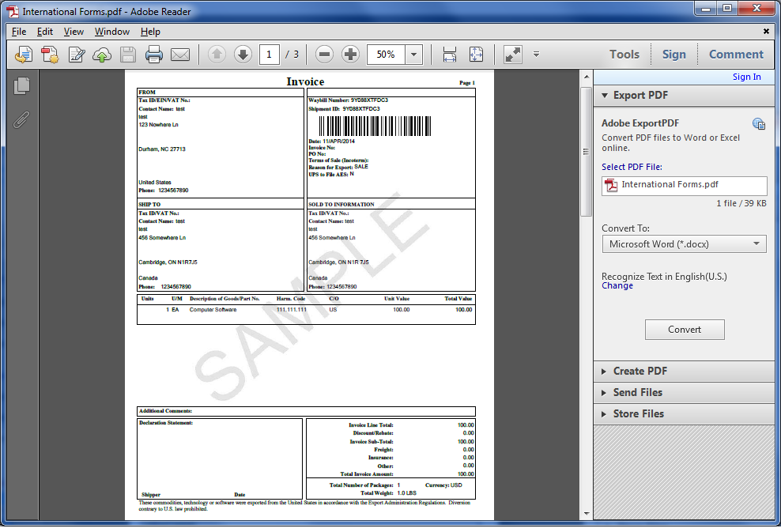Click the page number input field
This screenshot has height=532, width=781.
269,55
